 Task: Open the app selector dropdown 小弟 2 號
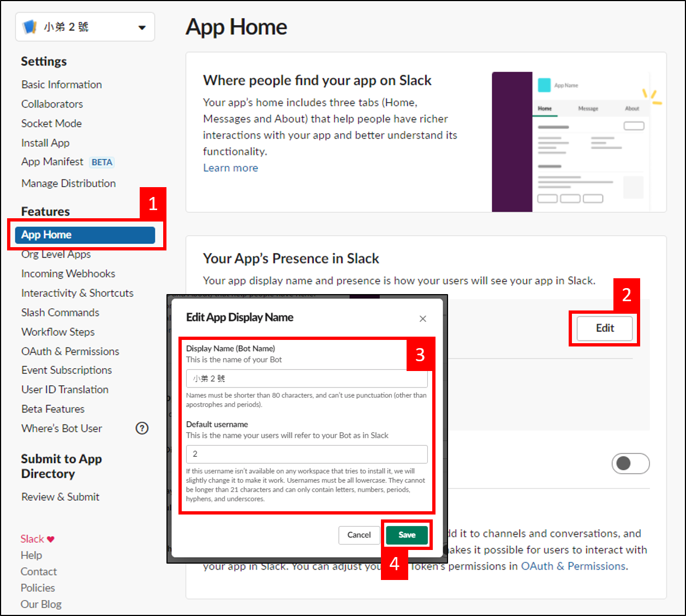(85, 27)
